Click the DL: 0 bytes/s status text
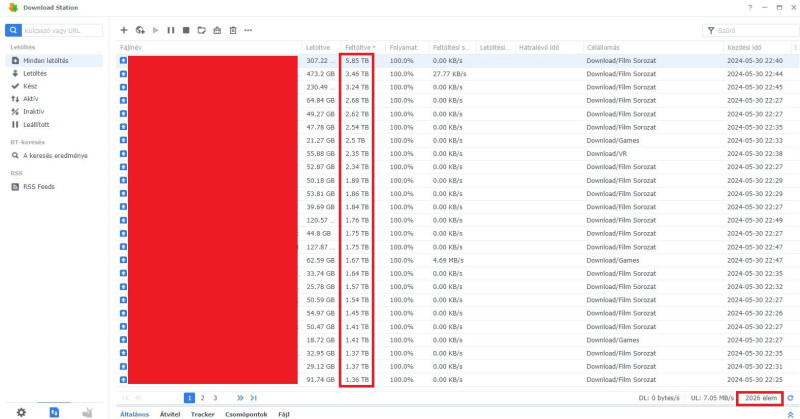Viewport: 800px width, 419px height. (659, 398)
